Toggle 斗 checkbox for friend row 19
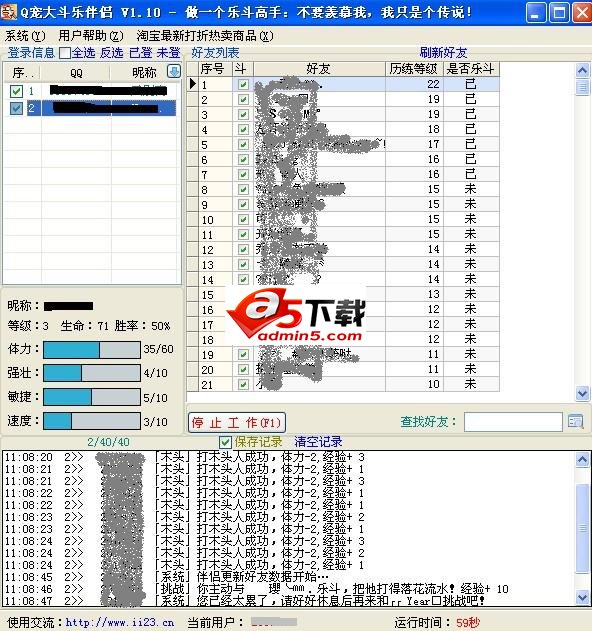 pos(243,355)
